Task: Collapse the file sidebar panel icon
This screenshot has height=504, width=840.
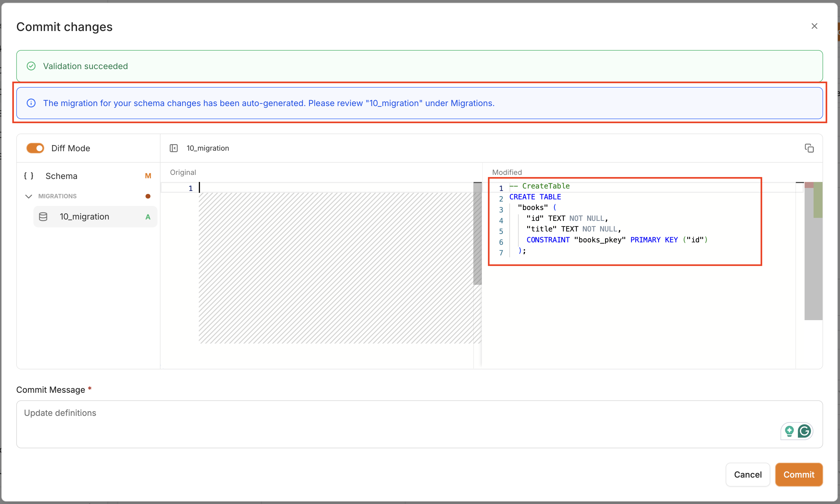Action: 174,148
